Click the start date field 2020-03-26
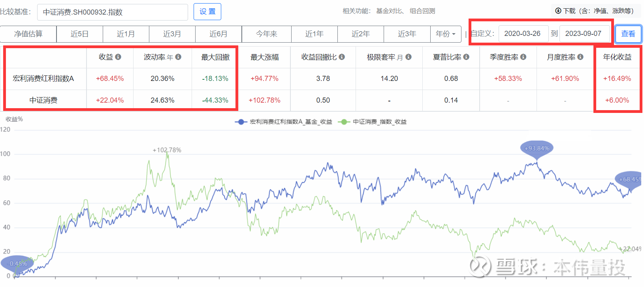The width and height of the screenshot is (644, 287). (x=523, y=34)
